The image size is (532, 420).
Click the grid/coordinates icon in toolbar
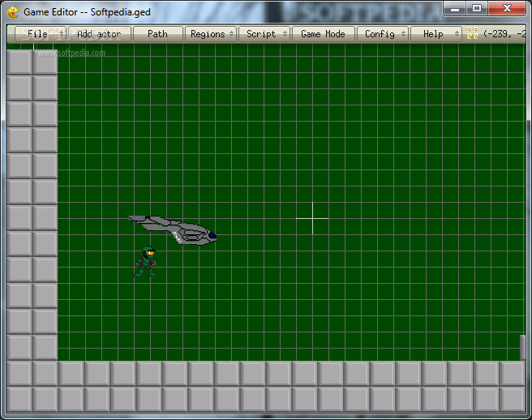472,33
